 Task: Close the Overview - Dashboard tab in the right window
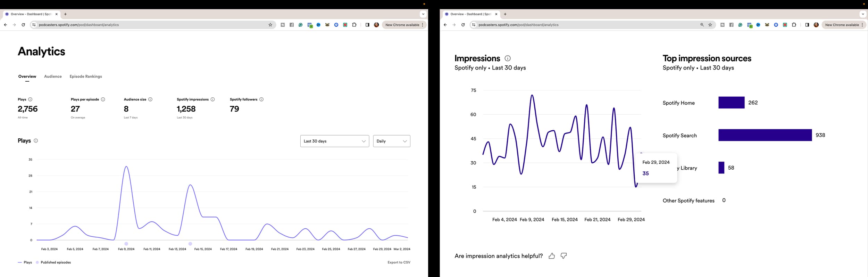496,14
